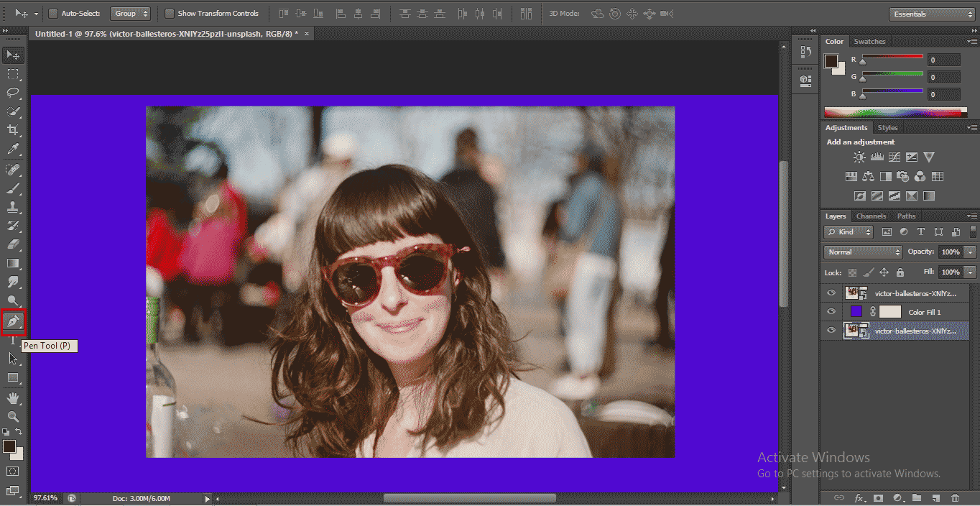Activate the Zoom tool
Viewport: 980px width, 506px height.
click(x=13, y=417)
